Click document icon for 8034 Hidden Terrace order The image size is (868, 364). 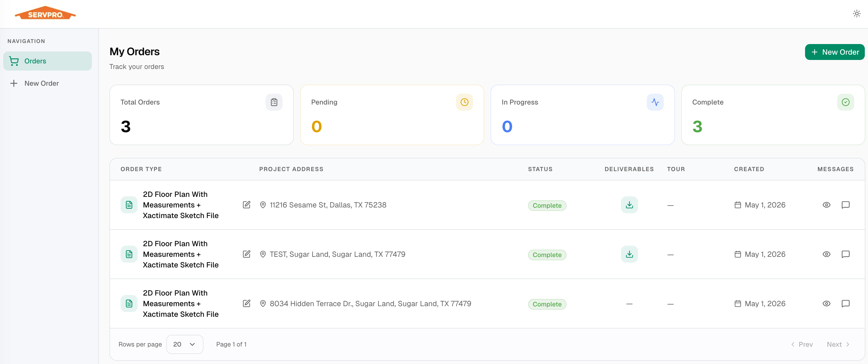(129, 304)
